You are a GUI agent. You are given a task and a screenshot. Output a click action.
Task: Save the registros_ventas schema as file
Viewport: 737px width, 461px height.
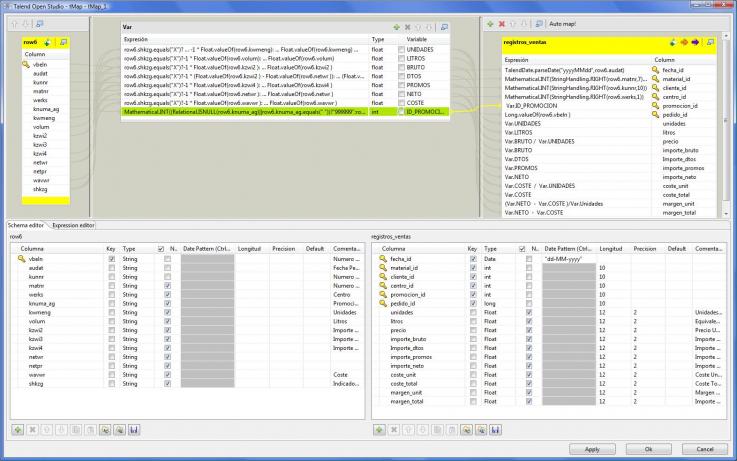[x=494, y=429]
